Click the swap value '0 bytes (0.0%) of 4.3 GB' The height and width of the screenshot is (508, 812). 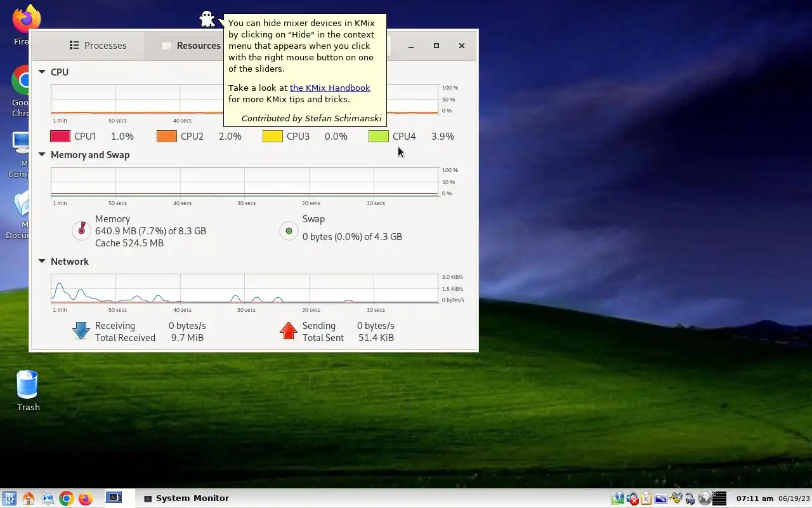(352, 237)
